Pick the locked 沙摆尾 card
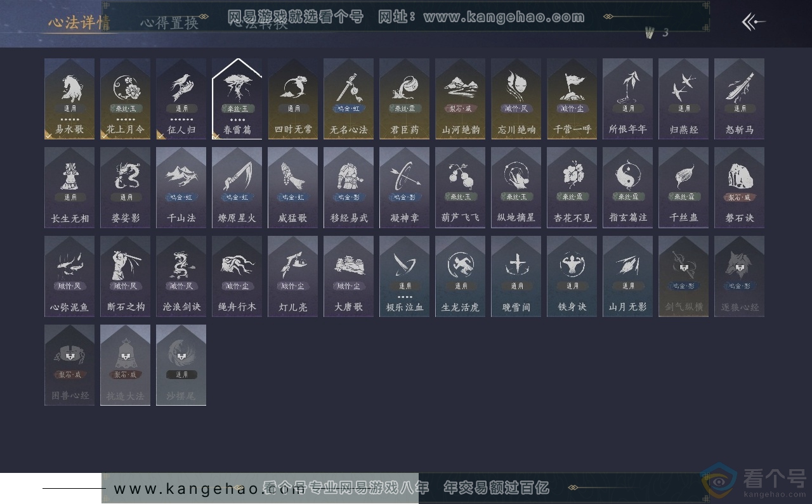812x504 pixels. (x=181, y=365)
